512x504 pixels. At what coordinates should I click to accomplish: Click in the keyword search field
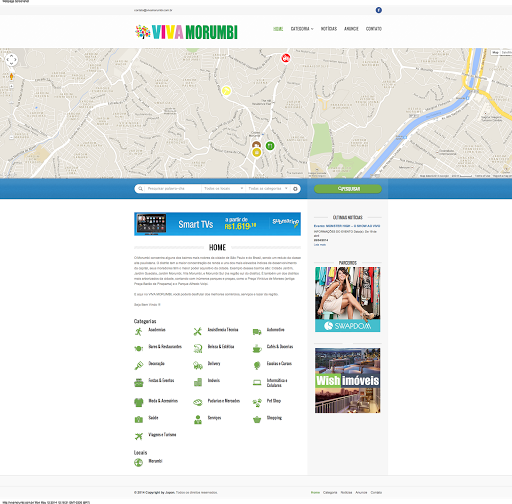[x=173, y=189]
